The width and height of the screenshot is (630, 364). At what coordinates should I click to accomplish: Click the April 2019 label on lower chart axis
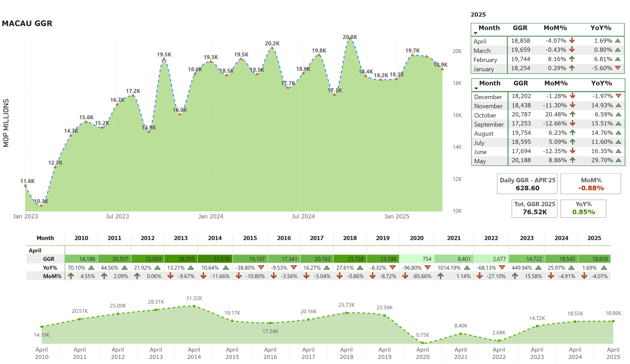(x=385, y=353)
